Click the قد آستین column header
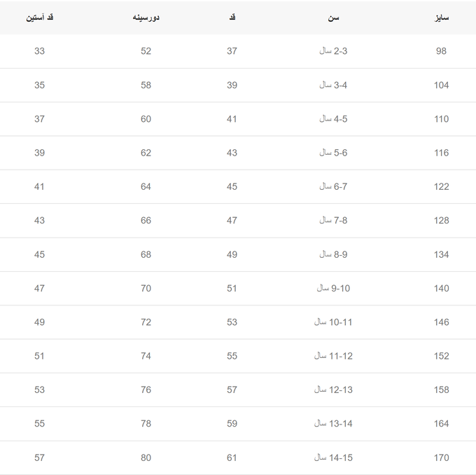The height and width of the screenshot is (475, 476). point(39,18)
